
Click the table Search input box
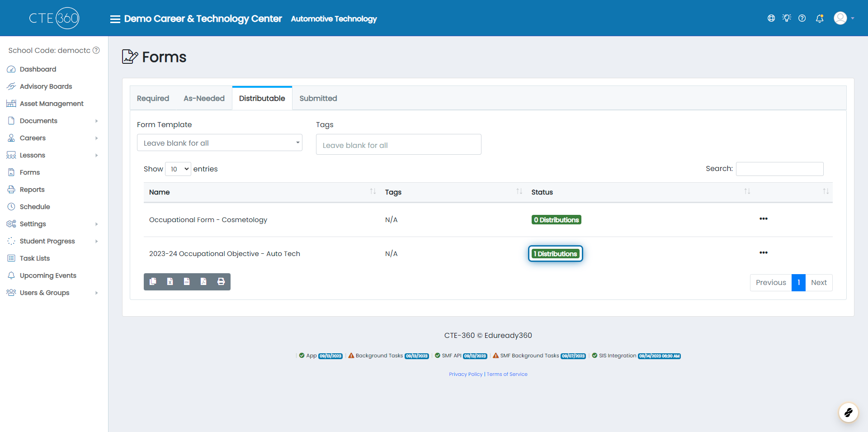tap(780, 169)
